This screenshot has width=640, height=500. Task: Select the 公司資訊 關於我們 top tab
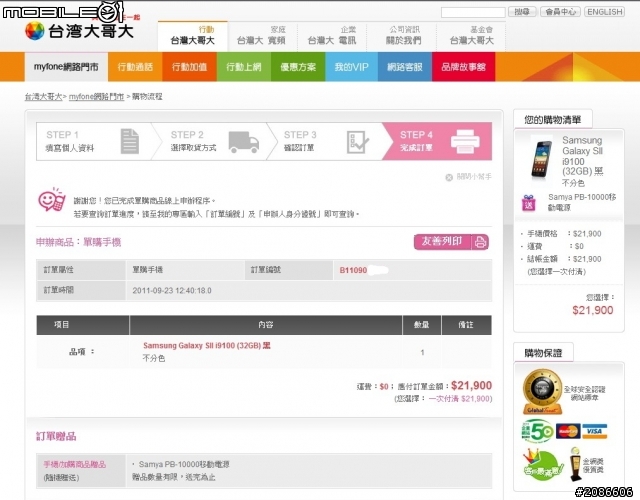click(402, 36)
